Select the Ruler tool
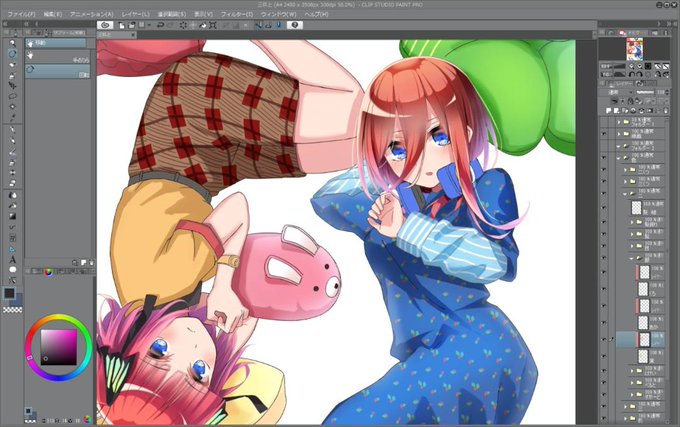 (12, 249)
